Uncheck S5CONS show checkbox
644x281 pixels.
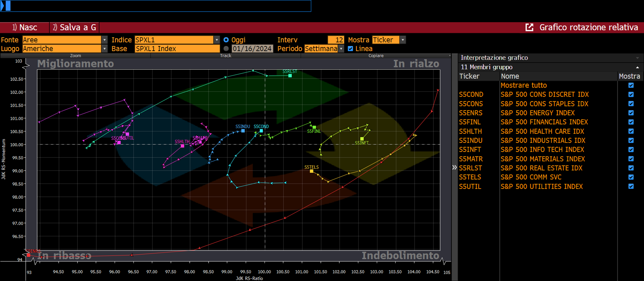coord(631,104)
